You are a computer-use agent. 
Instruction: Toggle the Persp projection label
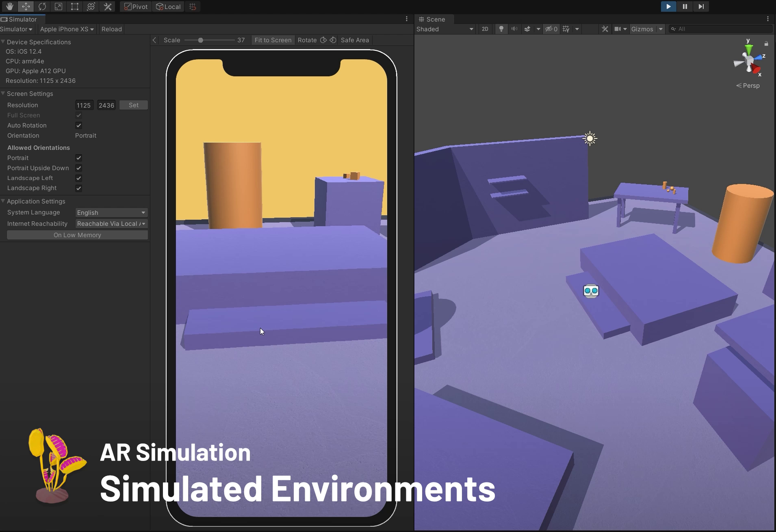coord(748,86)
